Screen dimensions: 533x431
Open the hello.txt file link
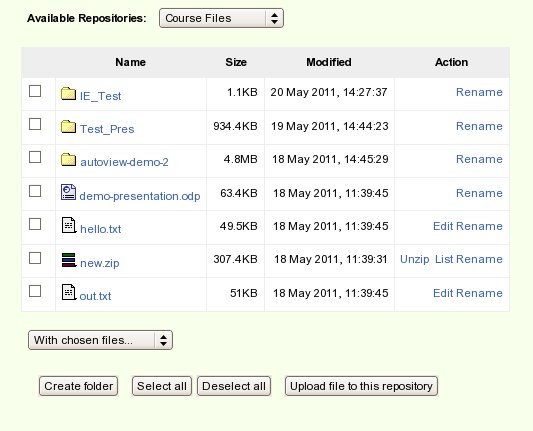coord(101,229)
